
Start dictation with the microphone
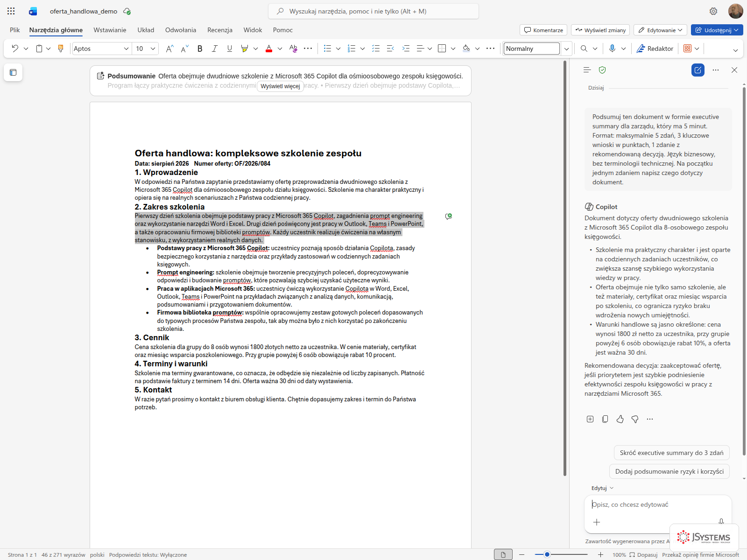[x=612, y=49]
